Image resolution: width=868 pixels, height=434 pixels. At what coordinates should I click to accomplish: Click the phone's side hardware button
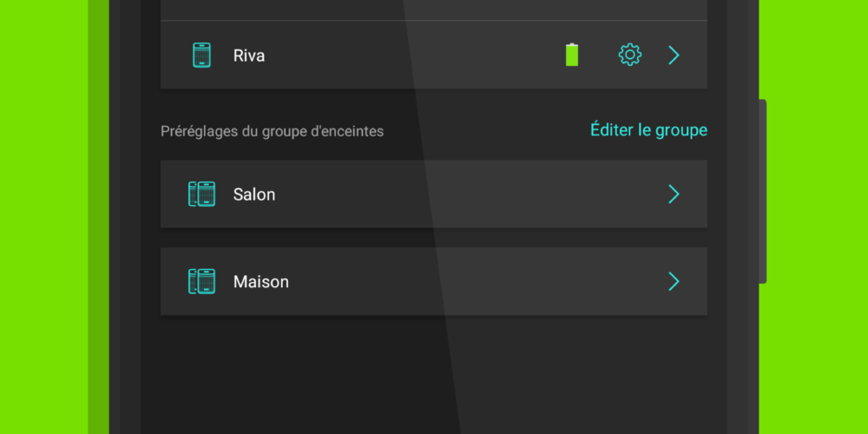(763, 192)
